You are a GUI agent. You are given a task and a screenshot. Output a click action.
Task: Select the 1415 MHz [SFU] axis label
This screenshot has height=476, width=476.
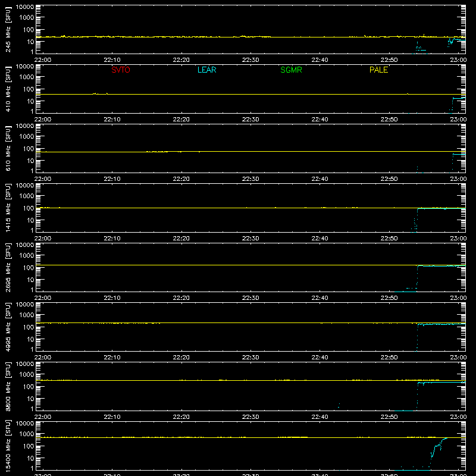click(x=8, y=208)
